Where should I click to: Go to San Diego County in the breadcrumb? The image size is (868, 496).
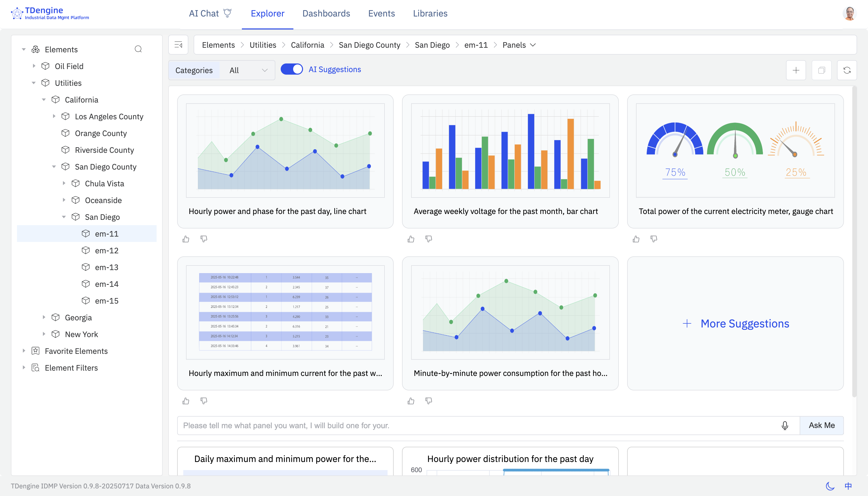click(x=370, y=45)
